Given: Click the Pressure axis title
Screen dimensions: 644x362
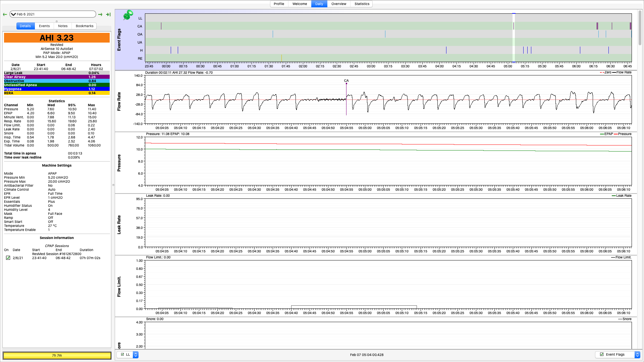Looking at the screenshot, I should [119, 163].
